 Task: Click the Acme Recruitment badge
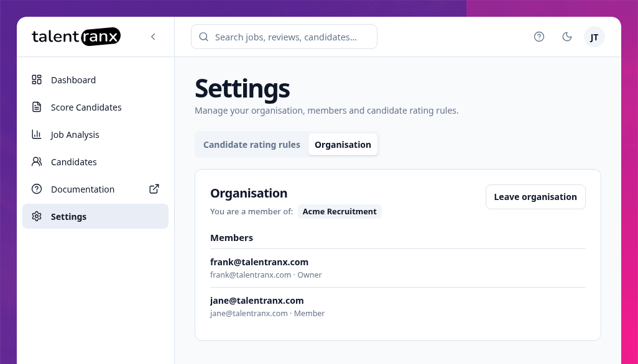pyautogui.click(x=340, y=212)
